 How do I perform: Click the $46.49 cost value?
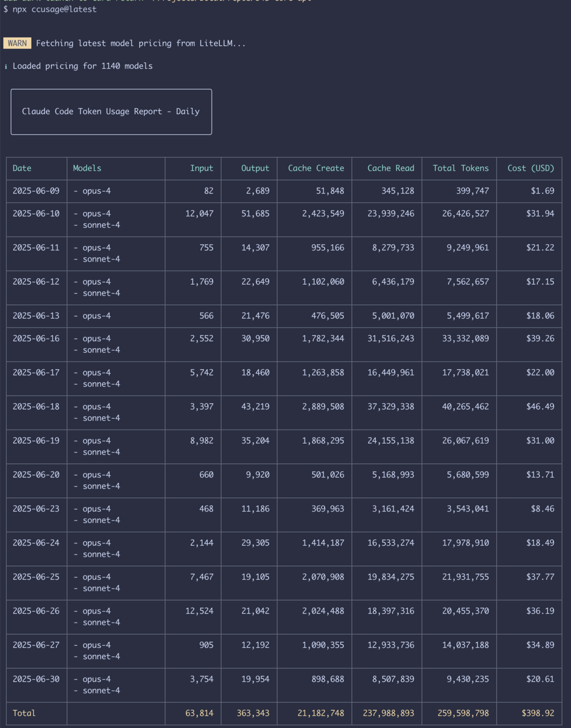pyautogui.click(x=540, y=406)
